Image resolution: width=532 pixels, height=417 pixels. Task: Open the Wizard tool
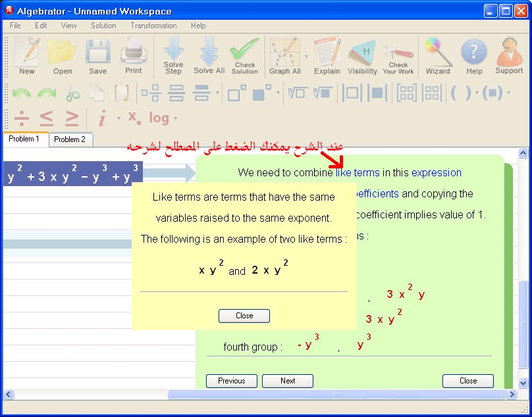tap(438, 55)
